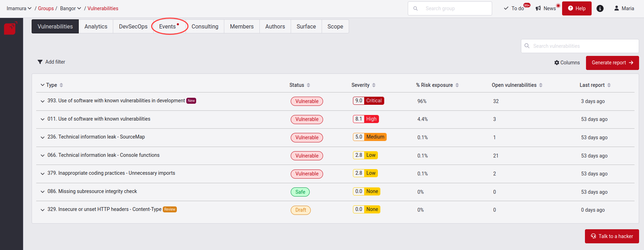644x250 pixels.
Task: Switch to the Analytics tab
Action: tap(96, 26)
